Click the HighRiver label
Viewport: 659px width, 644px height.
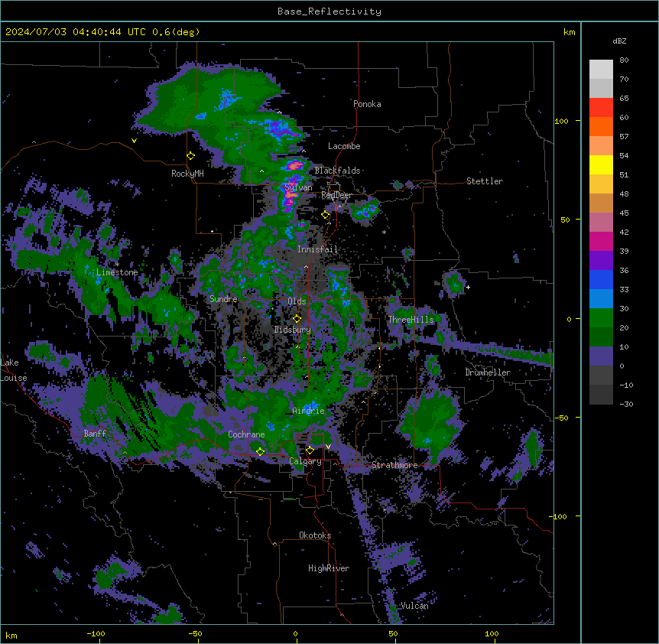pyautogui.click(x=329, y=568)
